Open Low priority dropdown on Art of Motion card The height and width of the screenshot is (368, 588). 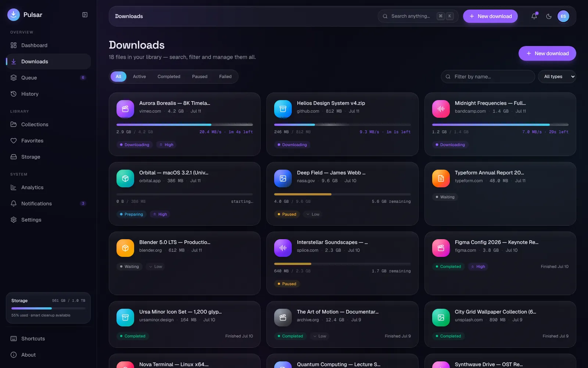pyautogui.click(x=319, y=336)
